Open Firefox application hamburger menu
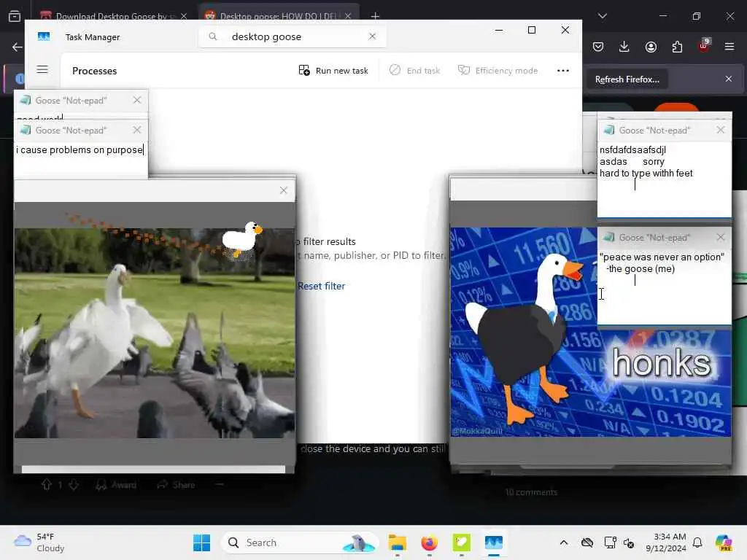 [729, 47]
